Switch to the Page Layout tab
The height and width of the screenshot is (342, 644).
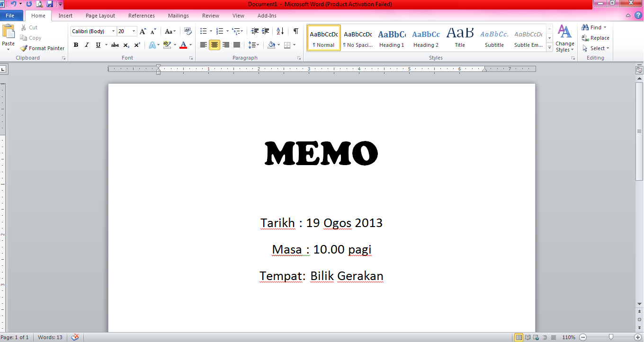tap(100, 16)
